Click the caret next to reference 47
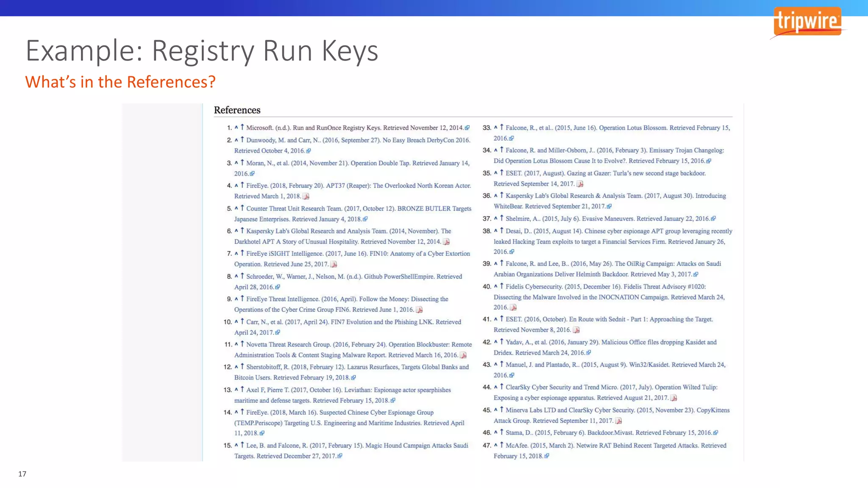This screenshot has width=868, height=488. click(x=495, y=445)
